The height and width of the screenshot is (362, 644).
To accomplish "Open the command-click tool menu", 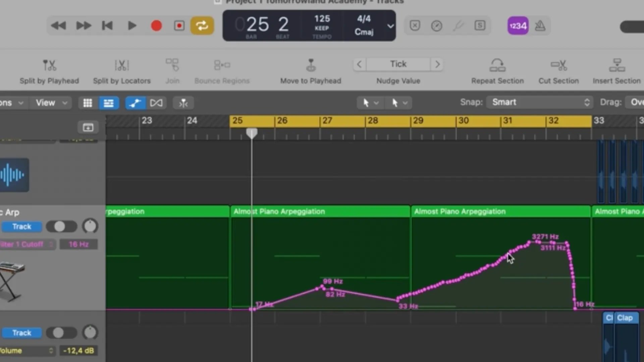I will tap(399, 103).
